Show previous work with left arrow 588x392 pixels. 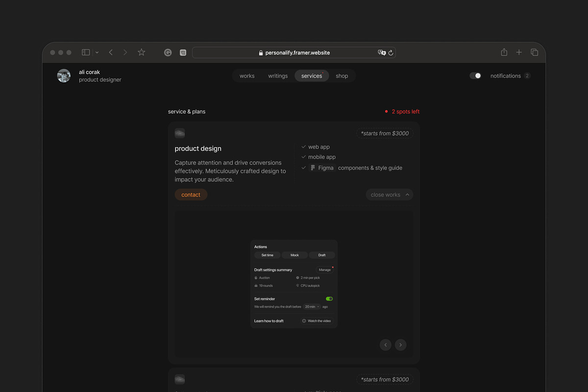point(386,345)
